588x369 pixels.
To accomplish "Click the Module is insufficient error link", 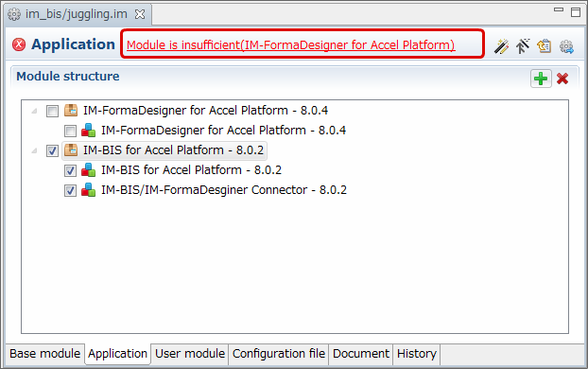I will [290, 45].
